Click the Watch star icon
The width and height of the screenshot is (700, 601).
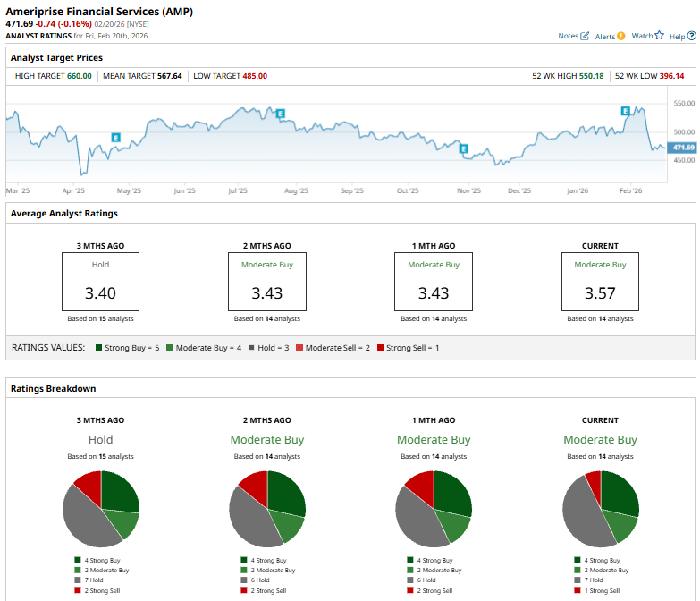coord(660,36)
